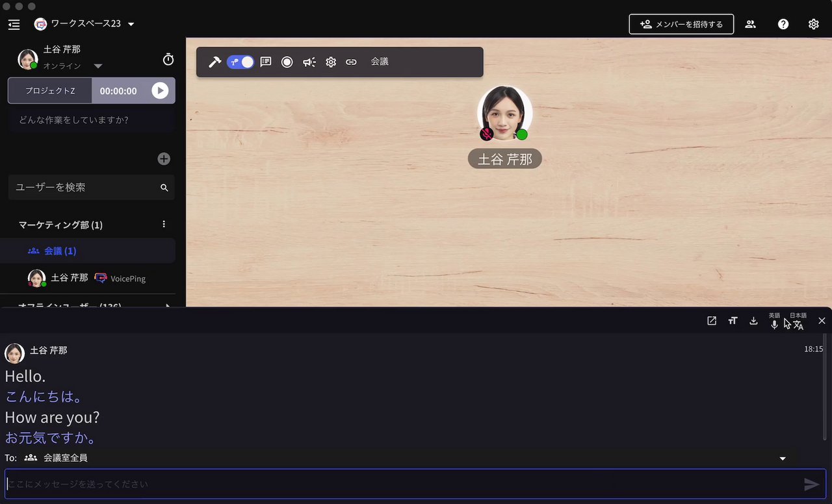Open the オンライン status dropdown
The height and width of the screenshot is (504, 832).
click(98, 66)
